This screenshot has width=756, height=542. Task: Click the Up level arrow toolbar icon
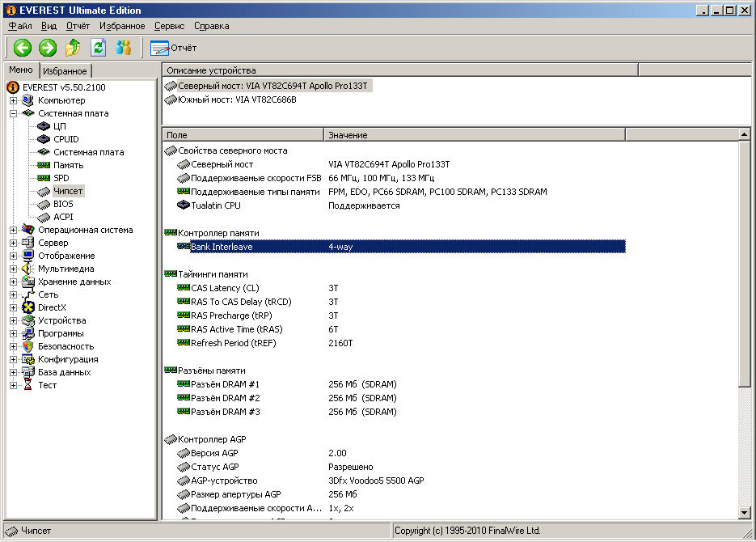[x=73, y=48]
